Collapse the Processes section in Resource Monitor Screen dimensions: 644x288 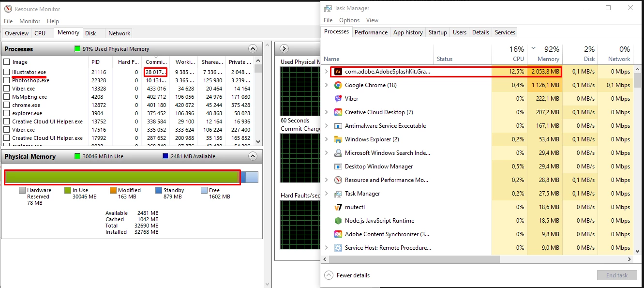(253, 49)
